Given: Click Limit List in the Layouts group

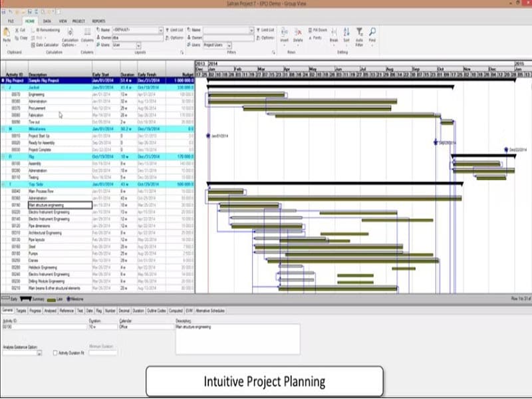Looking at the screenshot, I should [174, 30].
